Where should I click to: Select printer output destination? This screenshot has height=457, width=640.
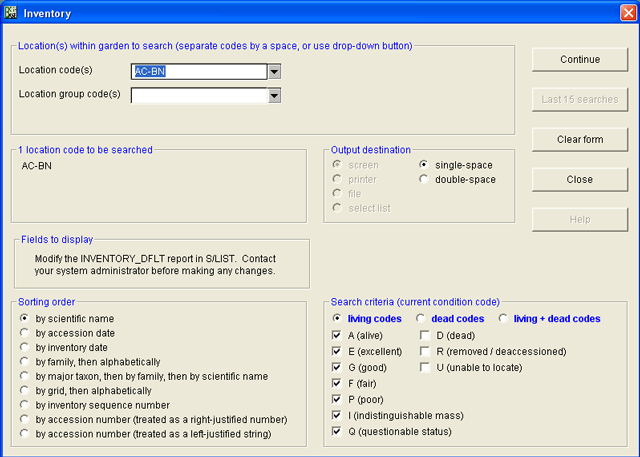pyautogui.click(x=337, y=179)
